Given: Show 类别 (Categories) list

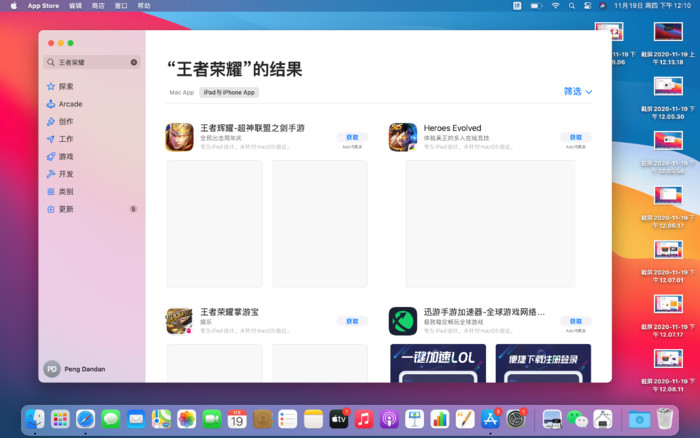Looking at the screenshot, I should coord(66,191).
